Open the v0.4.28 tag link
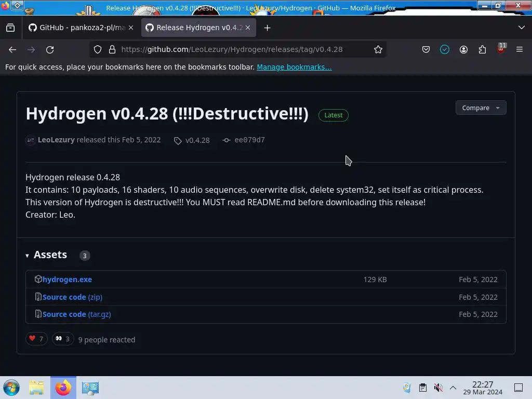Viewport: 532px width, 399px height. pyautogui.click(x=197, y=140)
